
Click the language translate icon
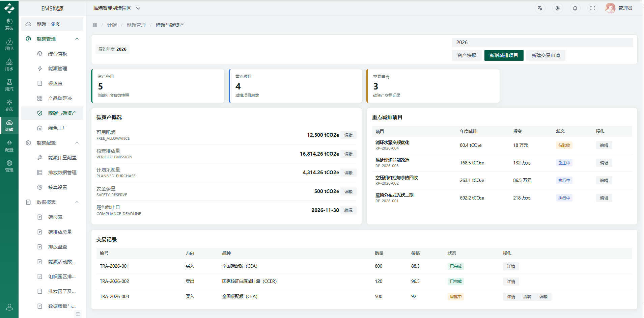540,8
